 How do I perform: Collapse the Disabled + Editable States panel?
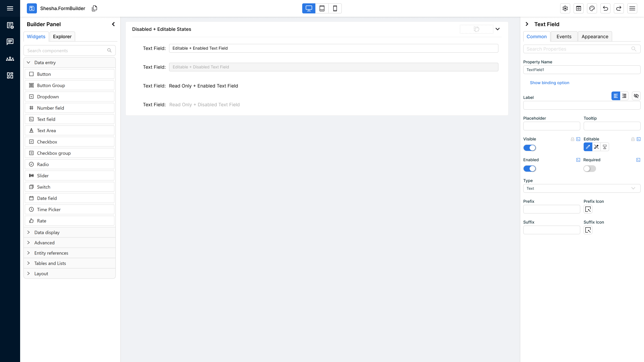coord(498,29)
